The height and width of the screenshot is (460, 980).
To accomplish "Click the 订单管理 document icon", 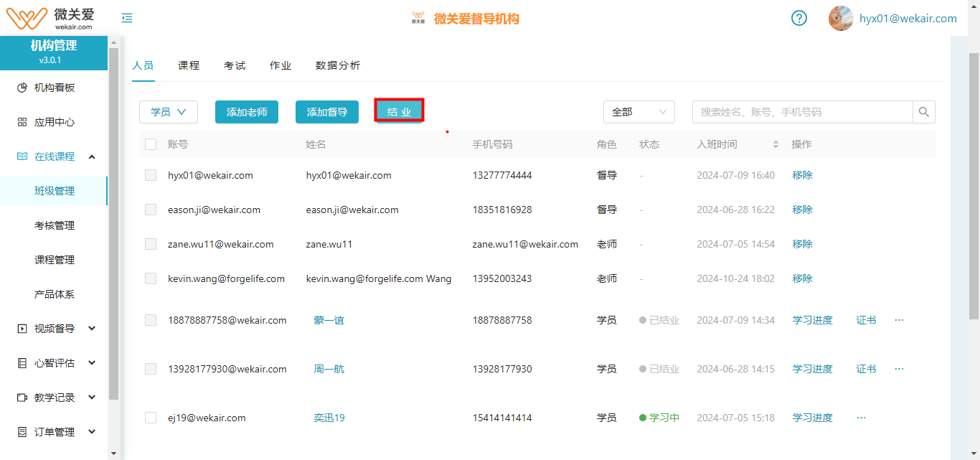I will point(22,432).
